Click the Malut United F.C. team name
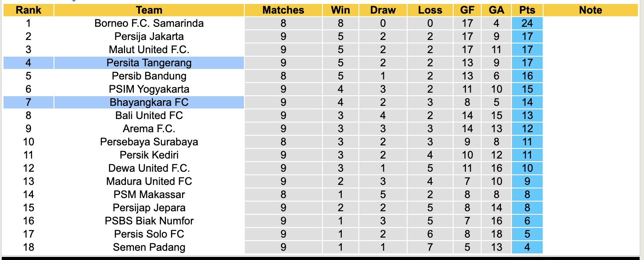Screen dimensions: 644x260 pyautogui.click(x=149, y=50)
